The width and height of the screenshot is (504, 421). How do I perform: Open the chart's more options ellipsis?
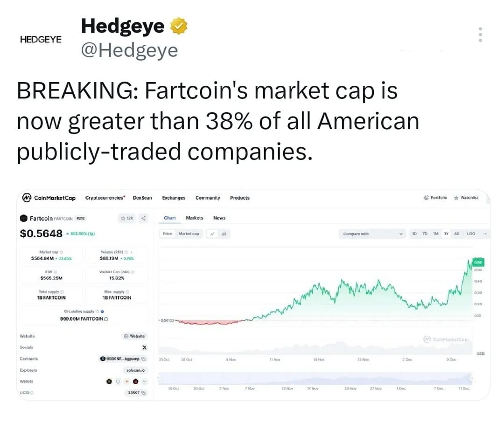tap(485, 234)
